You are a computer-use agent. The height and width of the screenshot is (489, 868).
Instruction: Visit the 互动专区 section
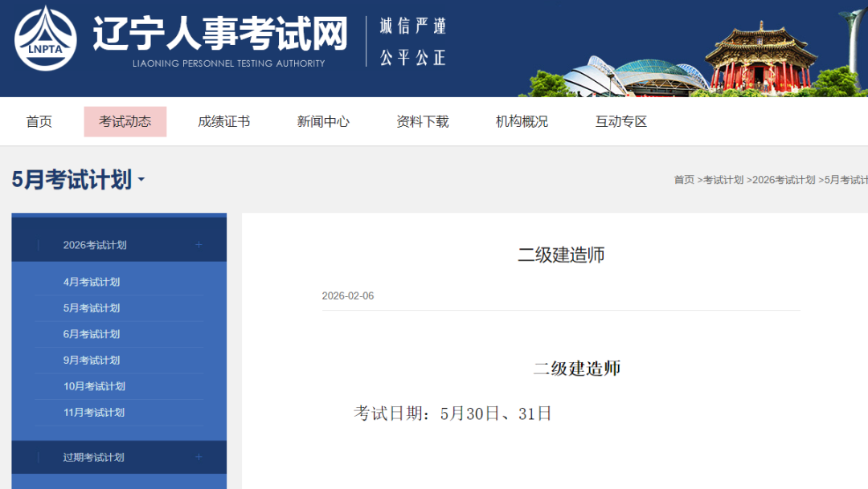[620, 122]
